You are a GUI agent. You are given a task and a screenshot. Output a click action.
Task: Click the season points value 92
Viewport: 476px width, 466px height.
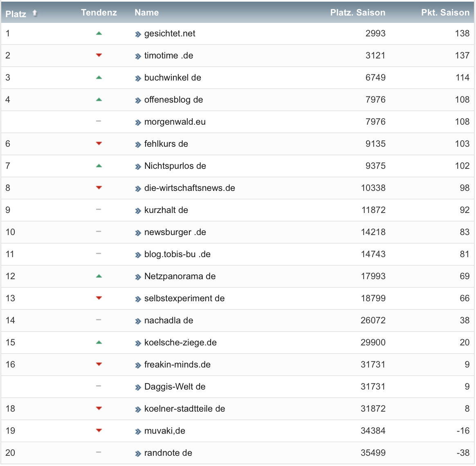pyautogui.click(x=465, y=210)
